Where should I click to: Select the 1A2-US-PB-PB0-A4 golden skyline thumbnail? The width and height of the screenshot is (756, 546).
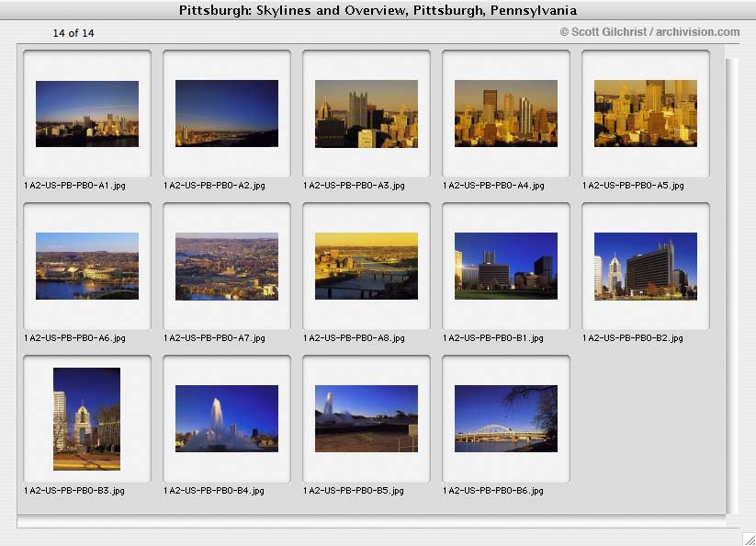(x=506, y=113)
